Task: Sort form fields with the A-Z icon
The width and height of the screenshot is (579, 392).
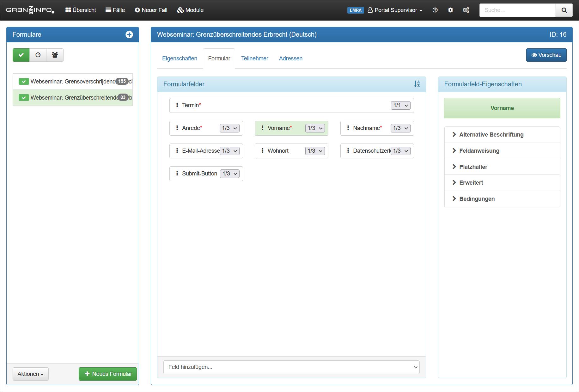Action: tap(417, 84)
